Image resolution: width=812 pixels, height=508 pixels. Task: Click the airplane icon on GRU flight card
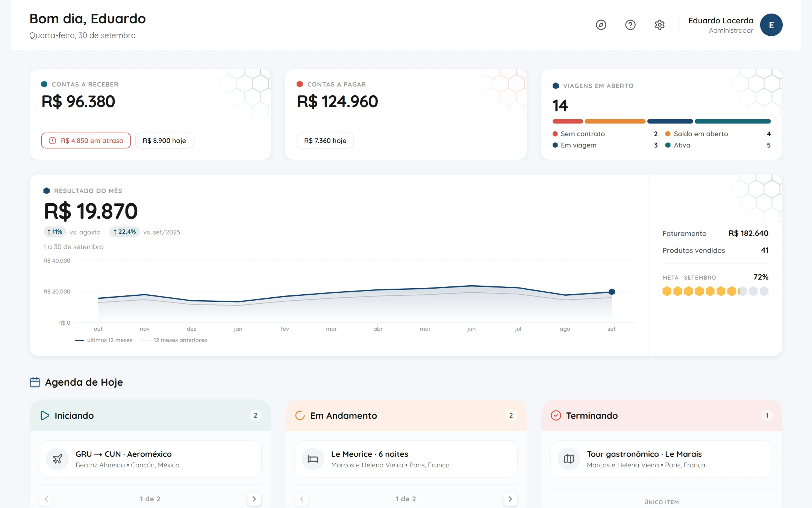58,459
